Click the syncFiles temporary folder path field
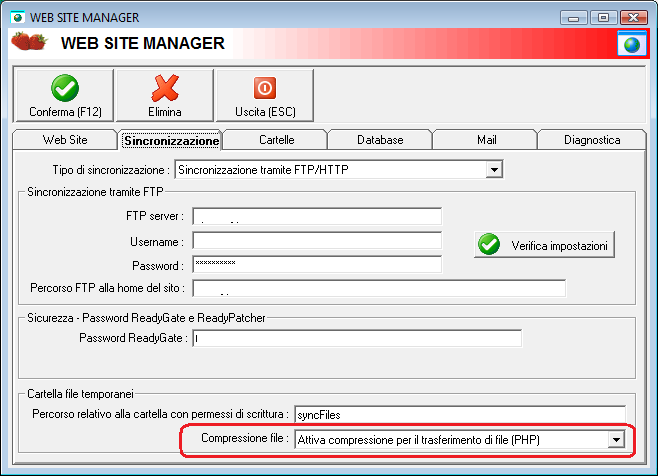This screenshot has height=476, width=658. 460,415
